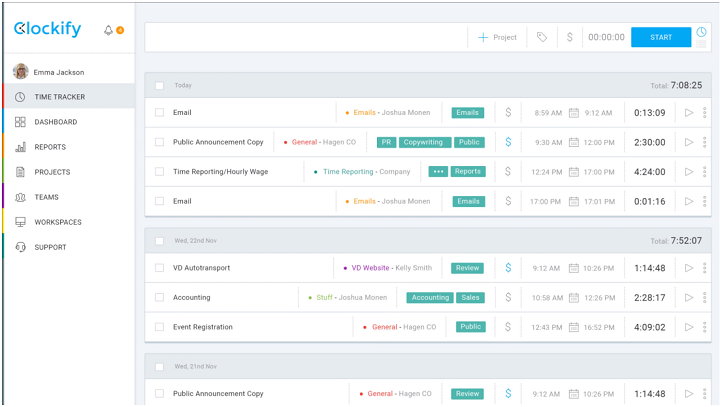The width and height of the screenshot is (720, 407).
Task: Edit start time 12:24 PM
Action: pyautogui.click(x=546, y=172)
